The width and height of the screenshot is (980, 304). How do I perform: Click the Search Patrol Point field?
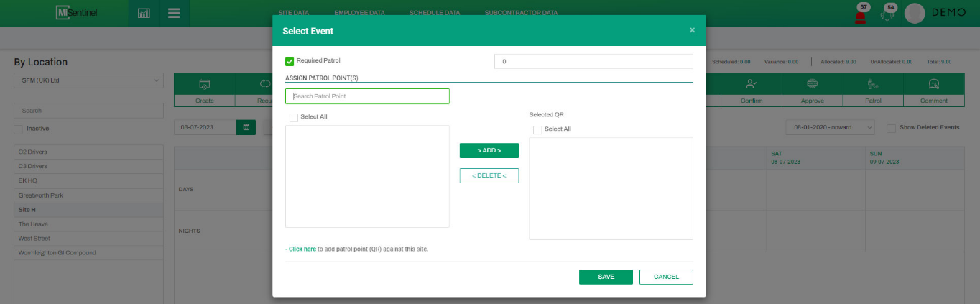point(366,96)
